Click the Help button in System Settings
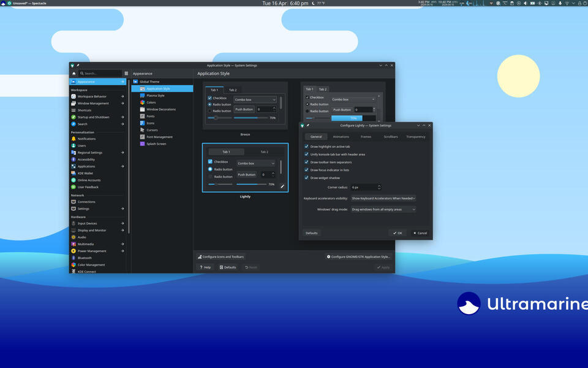Image resolution: width=588 pixels, height=368 pixels. tap(205, 267)
